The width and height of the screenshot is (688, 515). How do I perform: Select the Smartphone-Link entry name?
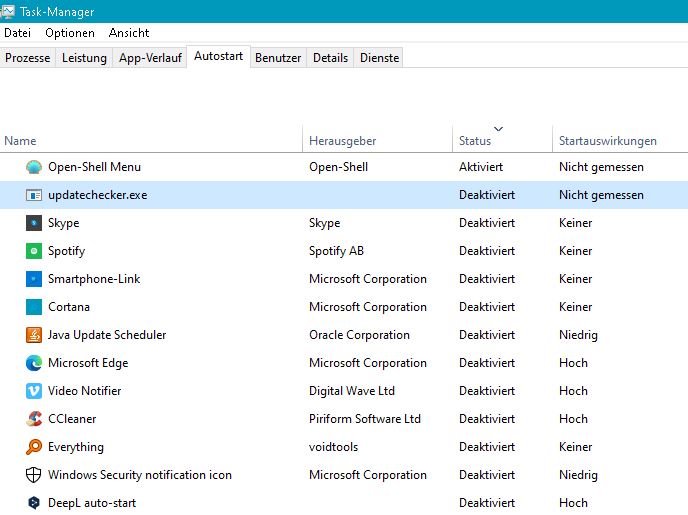coord(94,279)
